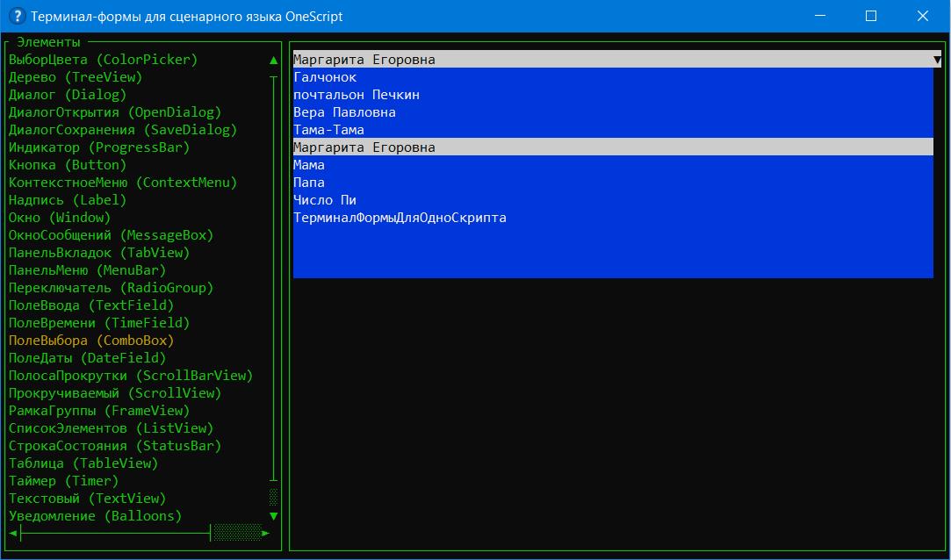The width and height of the screenshot is (951, 560).
Task: Select Дерево (TreeView) in elements list
Action: [x=75, y=77]
